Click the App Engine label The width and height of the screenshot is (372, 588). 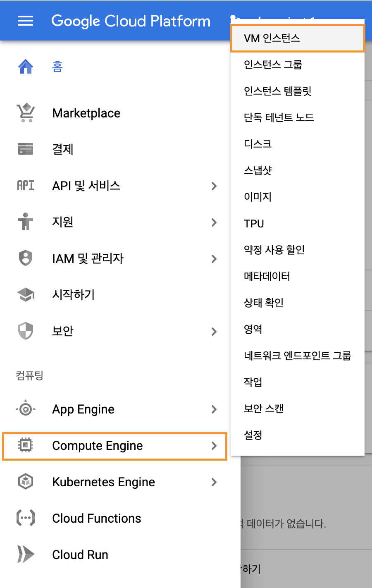tap(83, 409)
